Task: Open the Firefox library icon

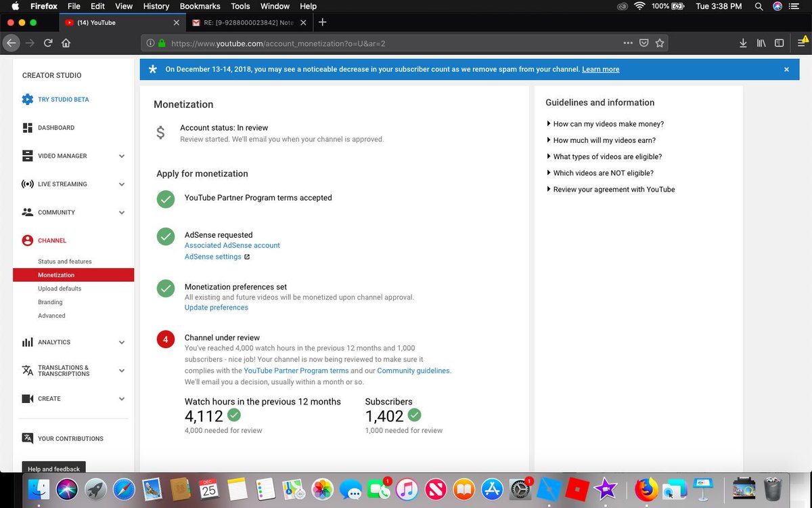Action: (761, 43)
